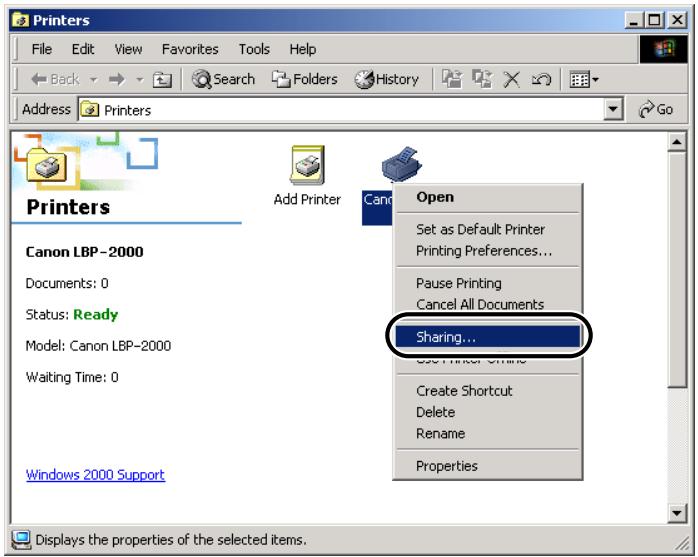Viewport: 698px width, 557px height.
Task: Choose Pause Printing in context menu
Action: pos(487,283)
